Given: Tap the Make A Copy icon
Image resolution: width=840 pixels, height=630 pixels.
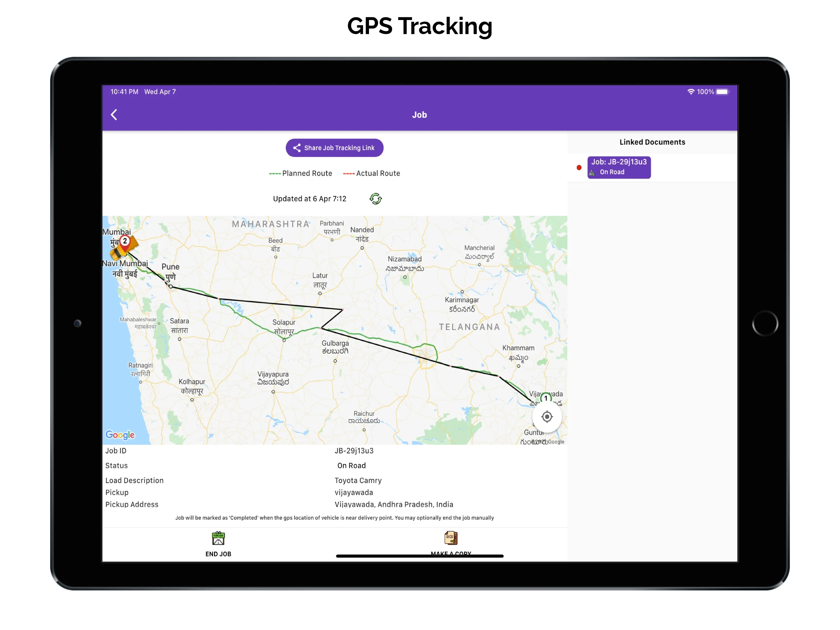Looking at the screenshot, I should click(x=450, y=537).
